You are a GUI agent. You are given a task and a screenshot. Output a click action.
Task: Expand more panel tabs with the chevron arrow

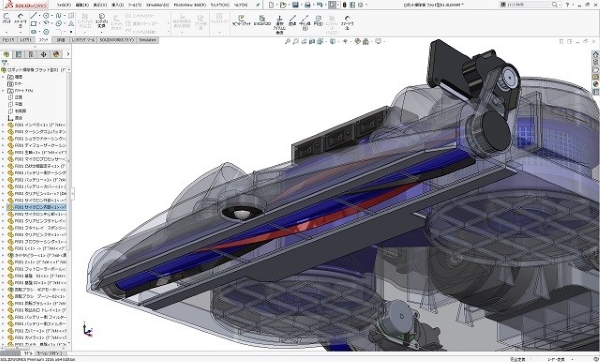point(68,54)
